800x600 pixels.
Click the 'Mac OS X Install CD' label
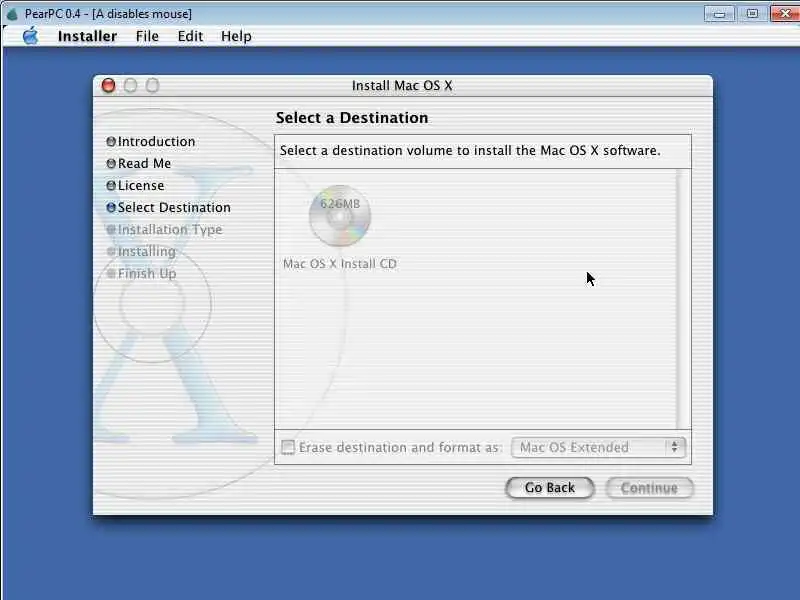[340, 264]
